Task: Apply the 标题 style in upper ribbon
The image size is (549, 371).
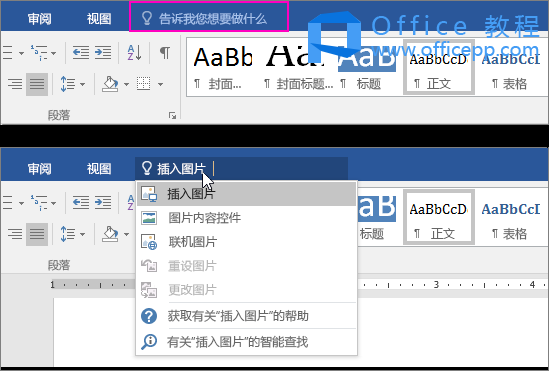Action: pyautogui.click(x=367, y=67)
